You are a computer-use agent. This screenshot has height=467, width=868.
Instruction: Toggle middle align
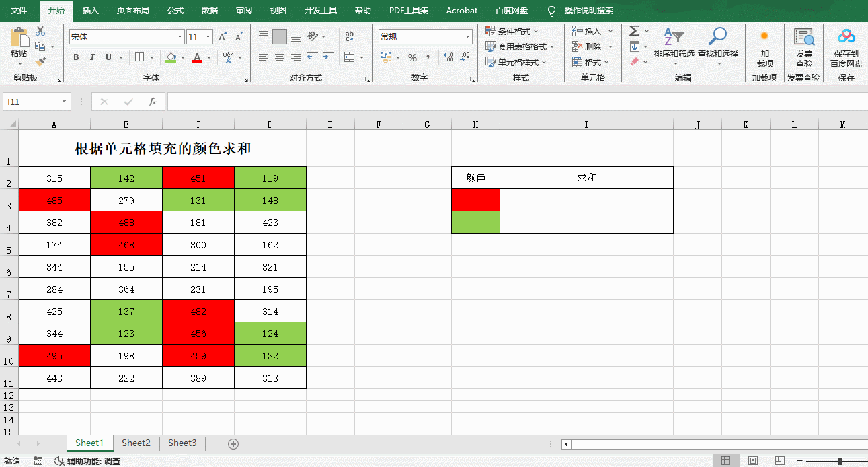point(280,36)
